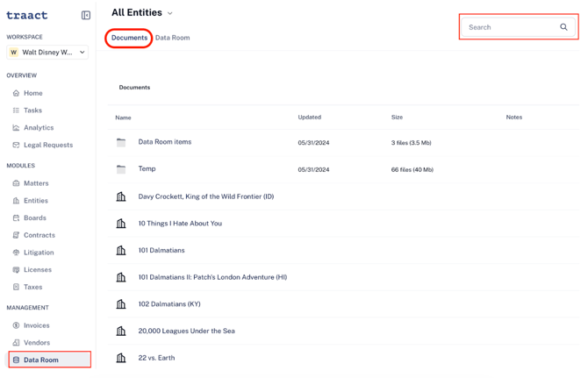Click the entity icon beside 10 Things I Hate About You
This screenshot has width=588, height=378.
pyautogui.click(x=121, y=224)
